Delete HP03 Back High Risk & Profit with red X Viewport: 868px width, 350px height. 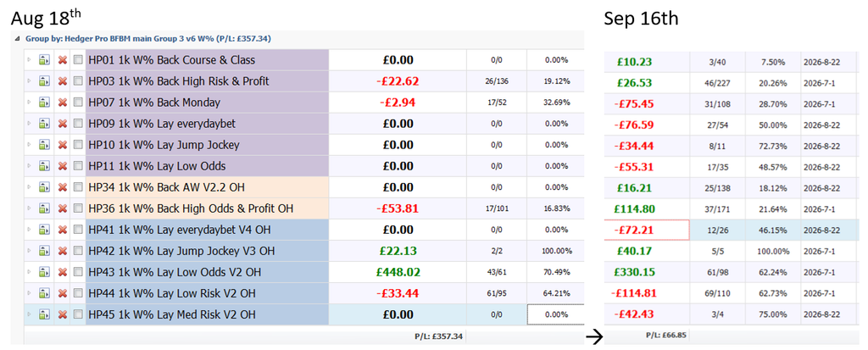point(63,81)
